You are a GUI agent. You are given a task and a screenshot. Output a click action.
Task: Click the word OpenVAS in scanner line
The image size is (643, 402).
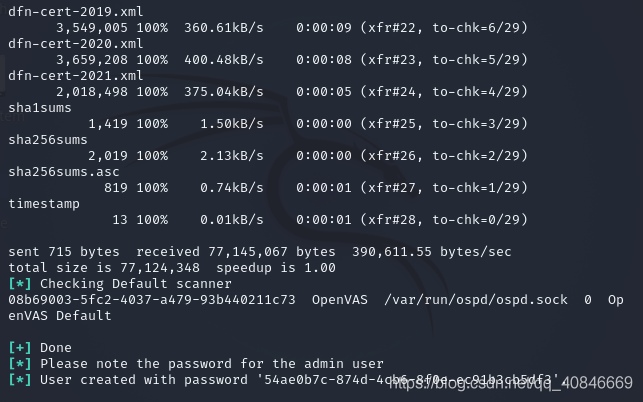[x=340, y=299]
